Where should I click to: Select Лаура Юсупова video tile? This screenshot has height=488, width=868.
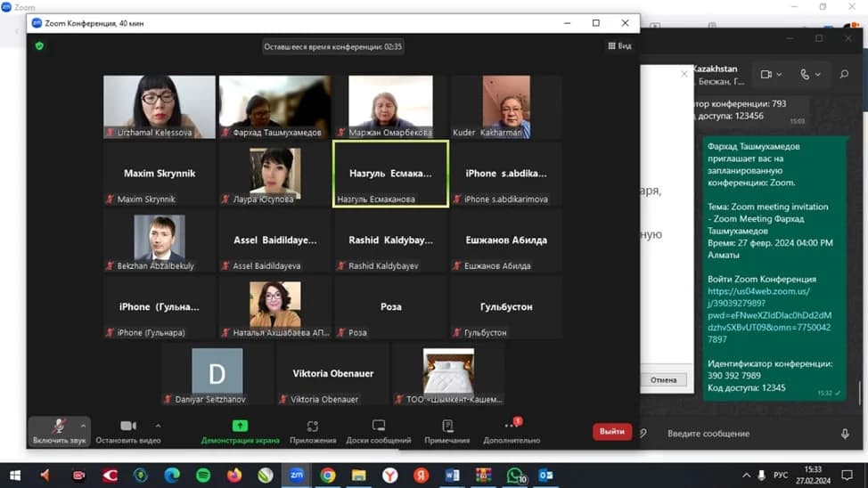275,174
